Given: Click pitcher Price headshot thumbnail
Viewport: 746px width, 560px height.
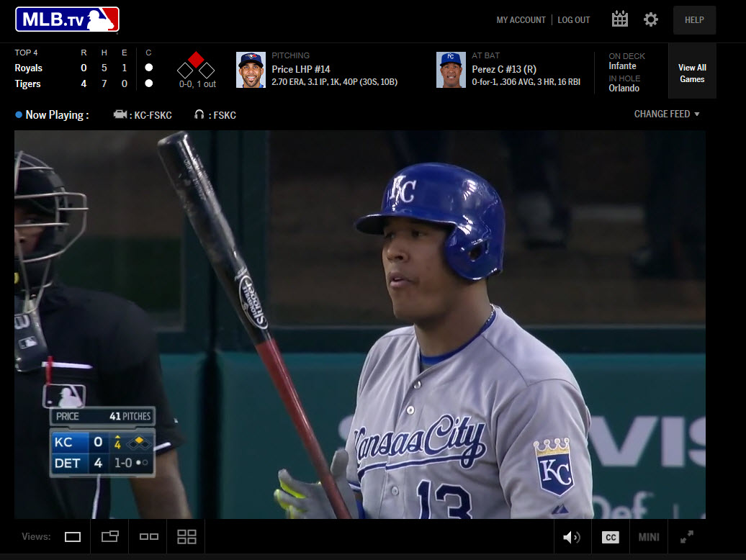Looking at the screenshot, I should (251, 70).
